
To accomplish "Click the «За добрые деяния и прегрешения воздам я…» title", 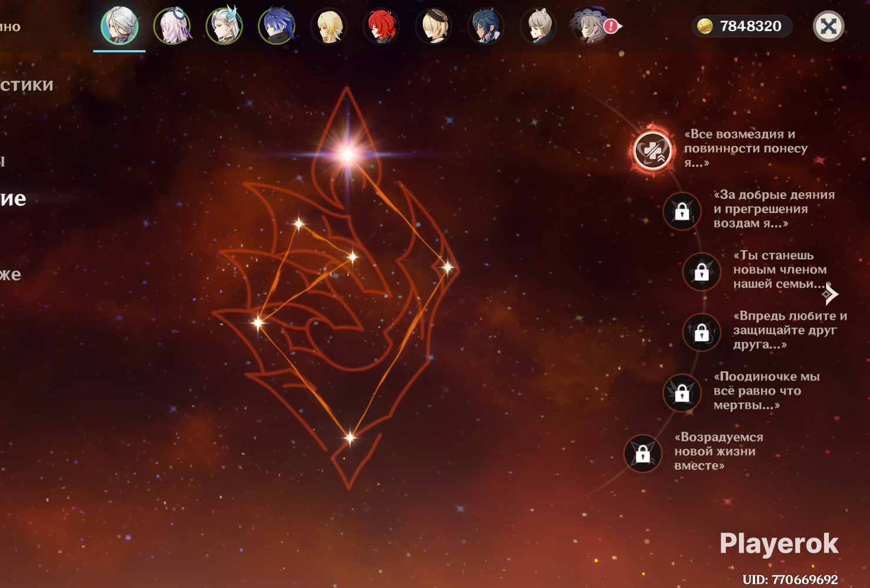I will [x=774, y=209].
